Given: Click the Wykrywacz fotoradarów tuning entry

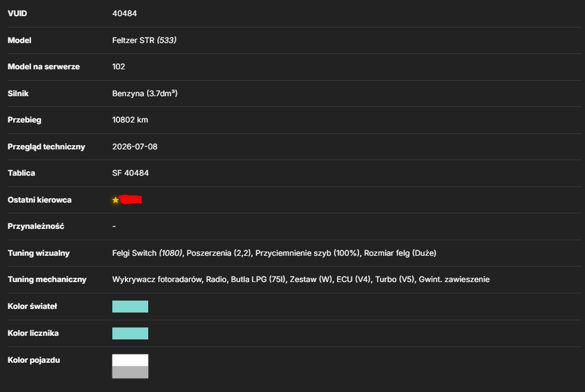Looking at the screenshot, I should pos(157,280).
